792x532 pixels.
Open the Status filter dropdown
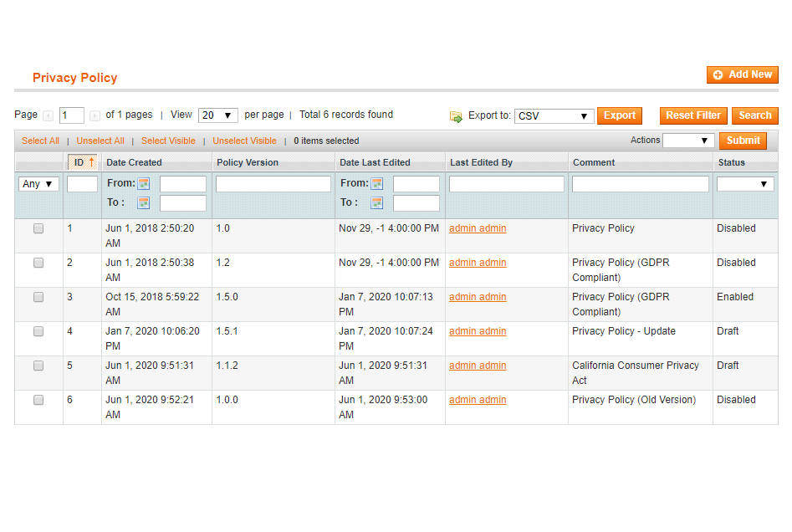point(744,184)
